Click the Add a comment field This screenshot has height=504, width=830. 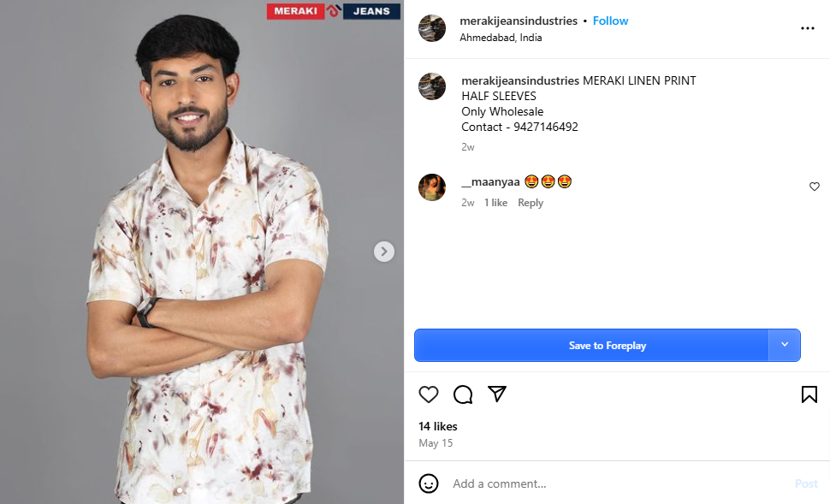coord(616,483)
